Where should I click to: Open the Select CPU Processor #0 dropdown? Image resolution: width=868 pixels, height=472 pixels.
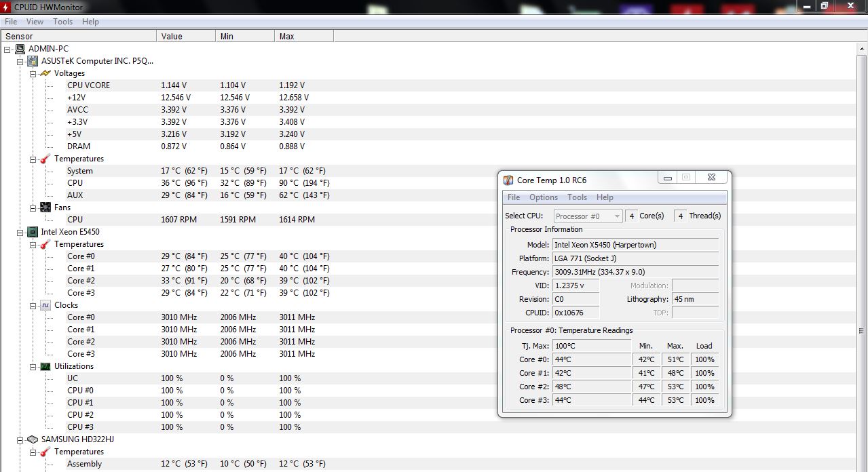(588, 216)
